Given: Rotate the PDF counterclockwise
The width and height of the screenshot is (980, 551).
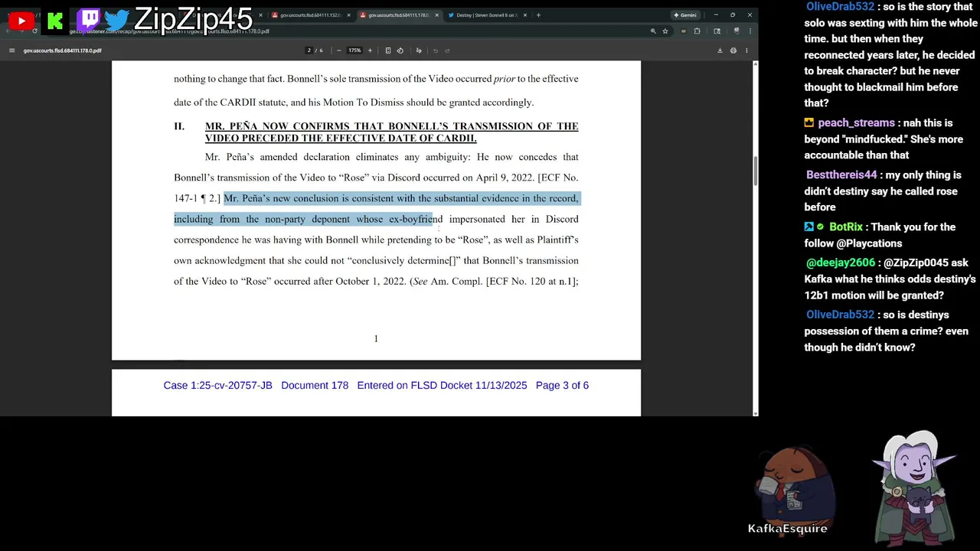Looking at the screenshot, I should 400,51.
